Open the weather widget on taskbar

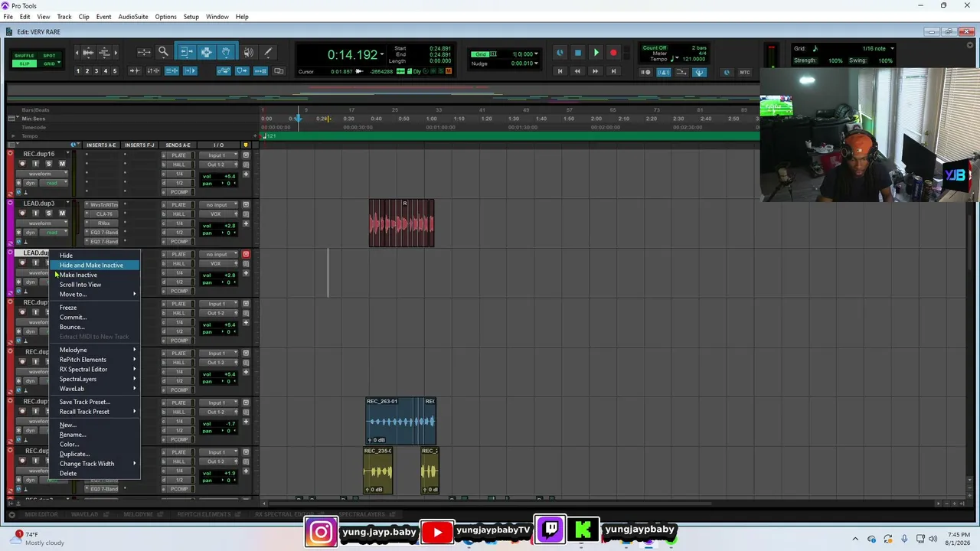pyautogui.click(x=37, y=538)
